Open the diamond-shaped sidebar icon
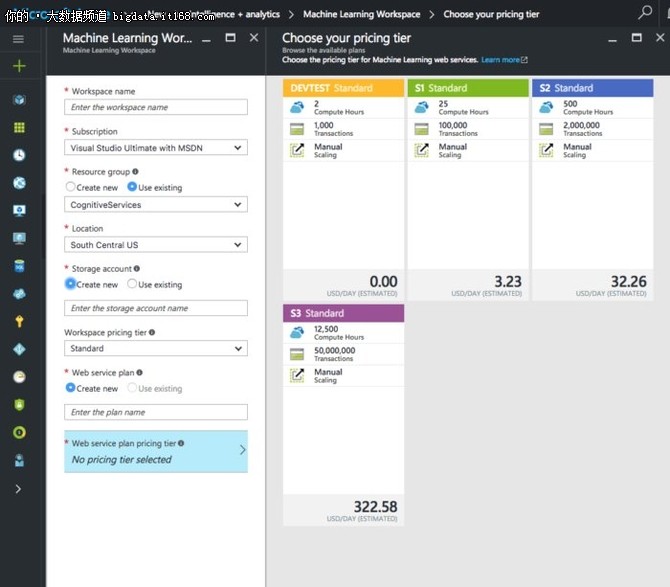670x587 pixels. pos(19,349)
